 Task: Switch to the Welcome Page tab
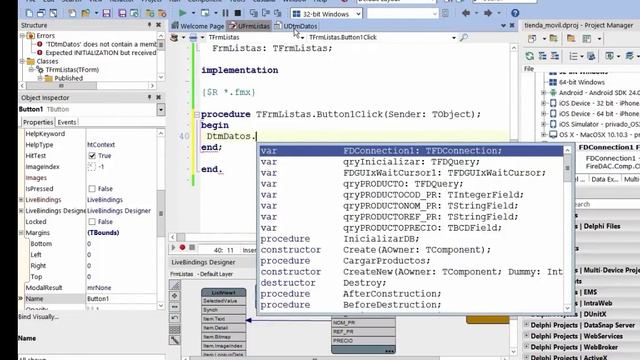click(x=198, y=26)
